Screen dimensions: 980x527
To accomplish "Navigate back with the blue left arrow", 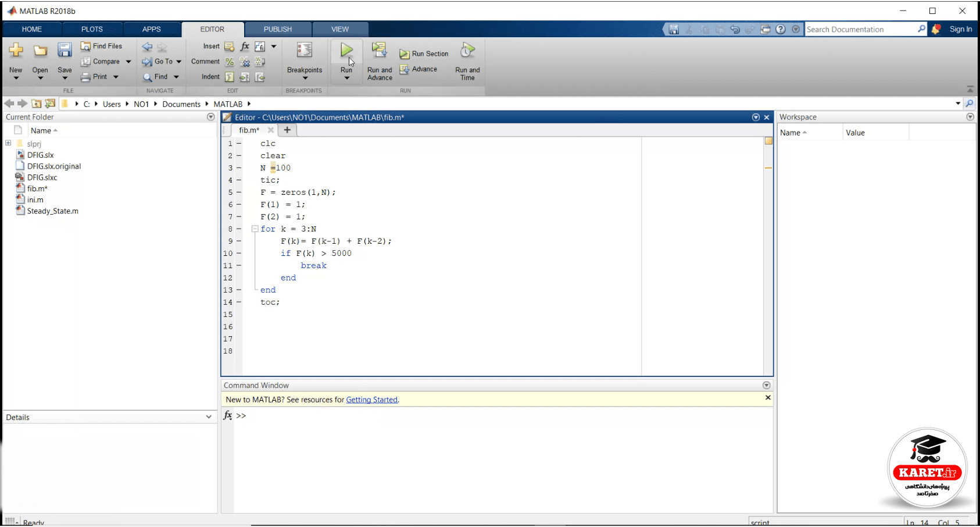I will [x=147, y=47].
